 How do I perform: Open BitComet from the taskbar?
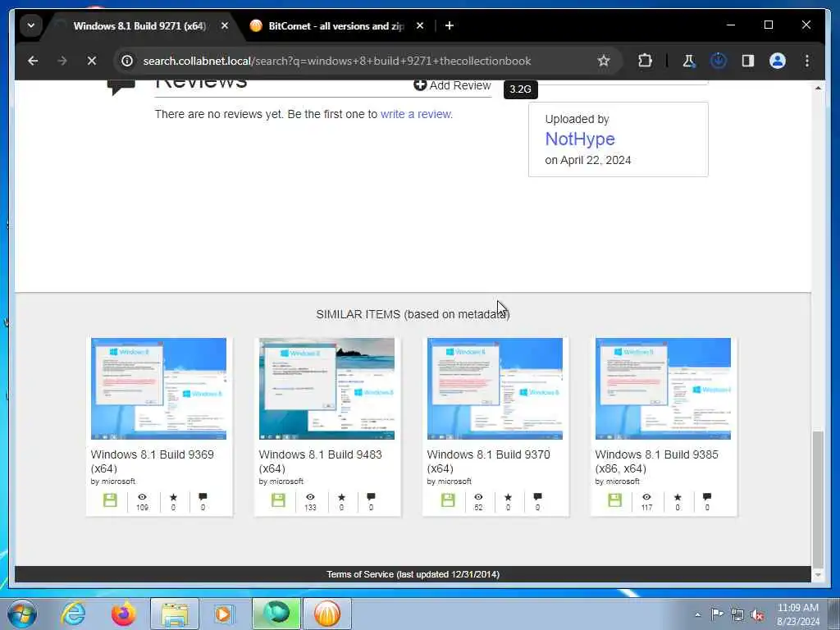point(326,614)
